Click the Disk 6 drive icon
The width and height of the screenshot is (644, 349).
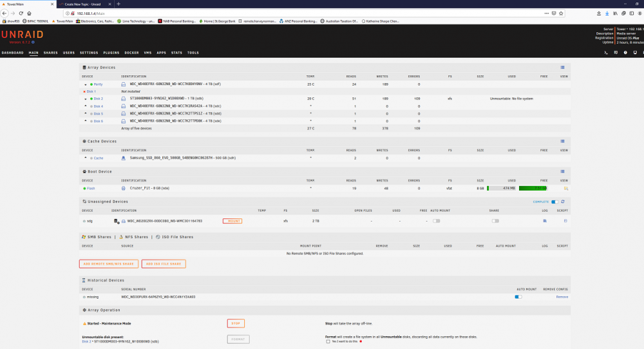pyautogui.click(x=123, y=121)
